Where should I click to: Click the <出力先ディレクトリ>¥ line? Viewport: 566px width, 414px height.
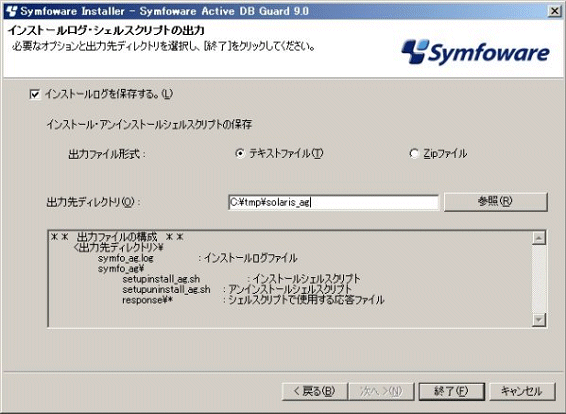tap(118, 248)
